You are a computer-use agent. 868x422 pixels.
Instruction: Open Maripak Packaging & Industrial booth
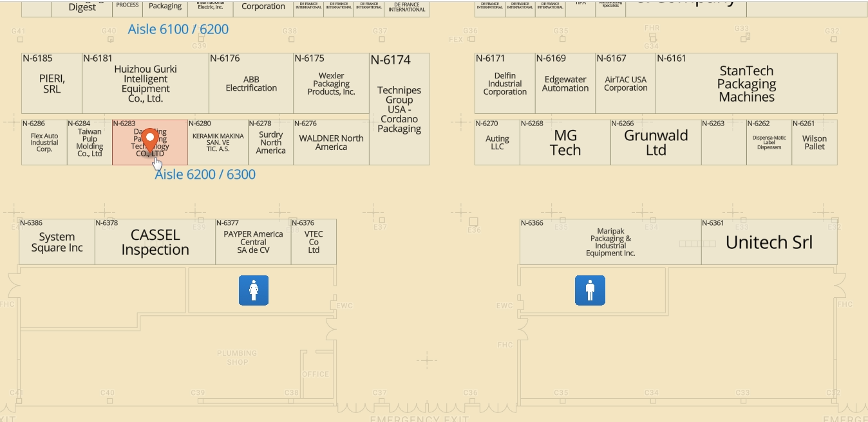(610, 242)
